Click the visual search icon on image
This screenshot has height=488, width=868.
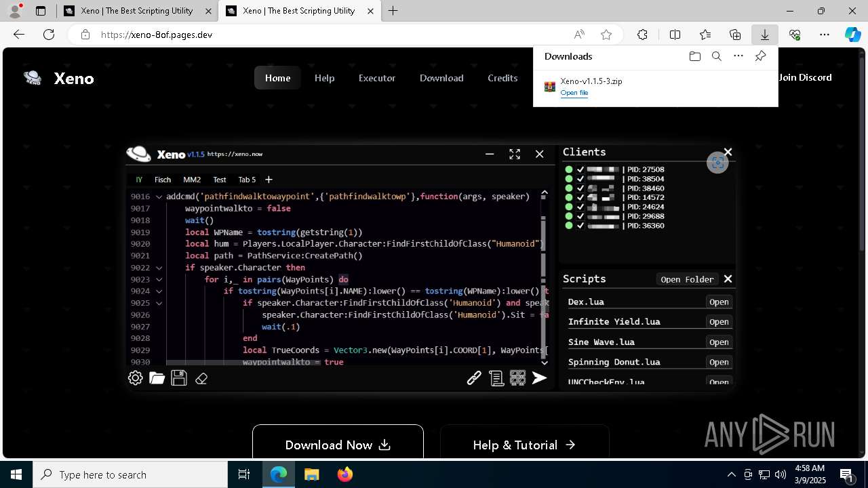click(717, 163)
